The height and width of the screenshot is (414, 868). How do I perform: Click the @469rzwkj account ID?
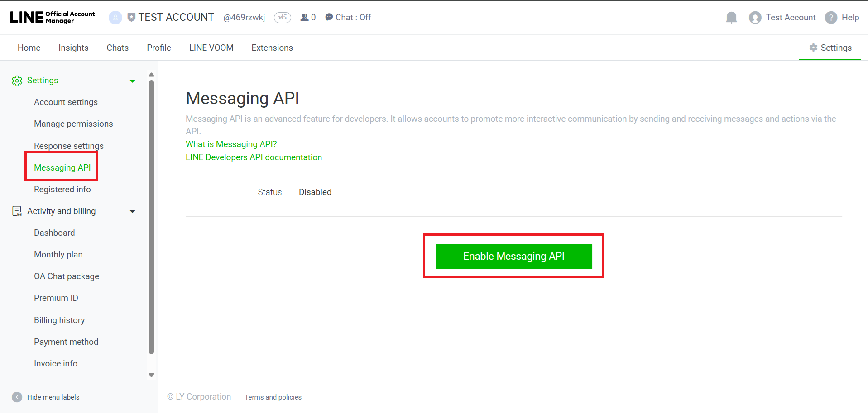coord(244,18)
